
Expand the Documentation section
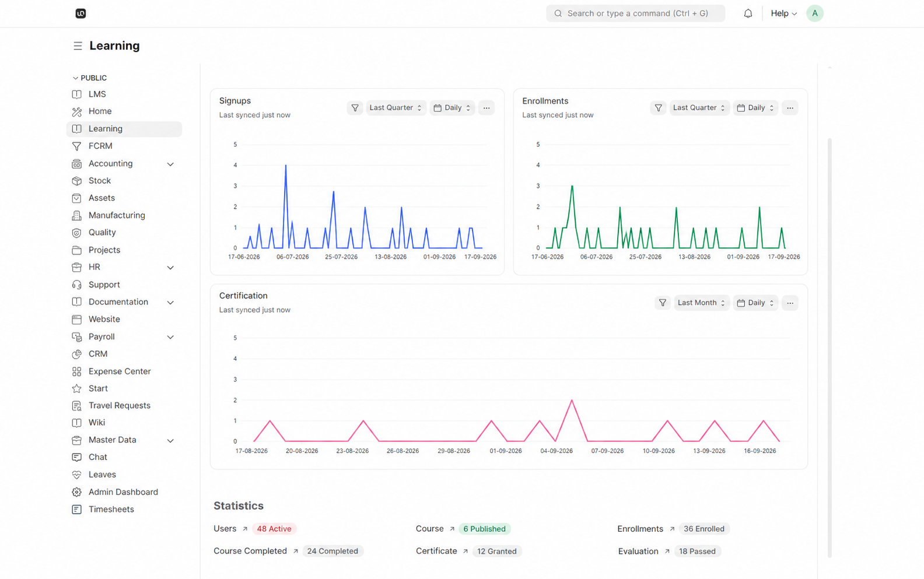point(170,302)
